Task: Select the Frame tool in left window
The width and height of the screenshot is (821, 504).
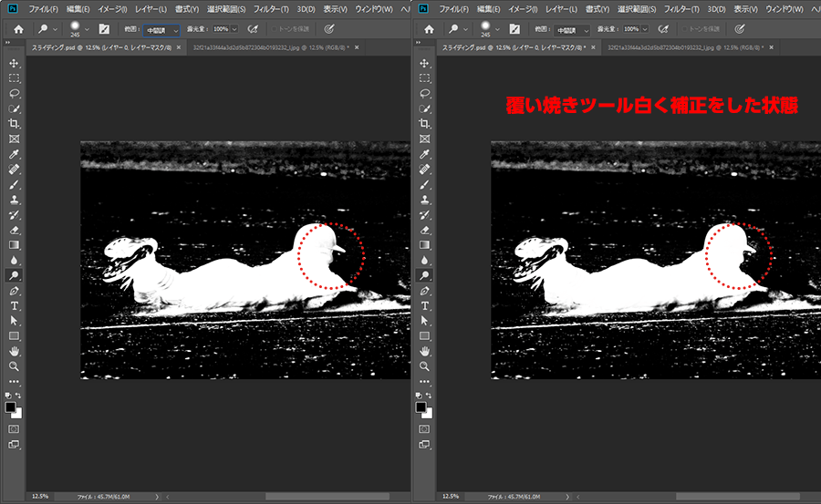Action: 14,139
